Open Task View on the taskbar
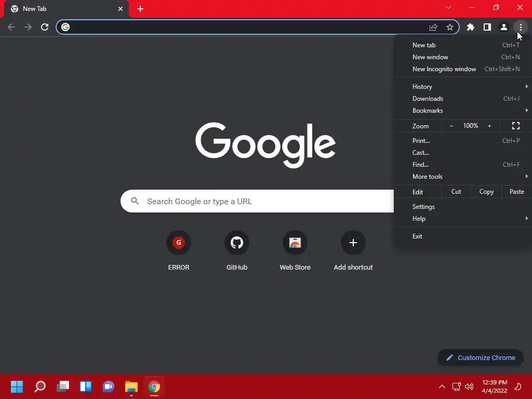This screenshot has height=399, width=532. click(x=63, y=387)
